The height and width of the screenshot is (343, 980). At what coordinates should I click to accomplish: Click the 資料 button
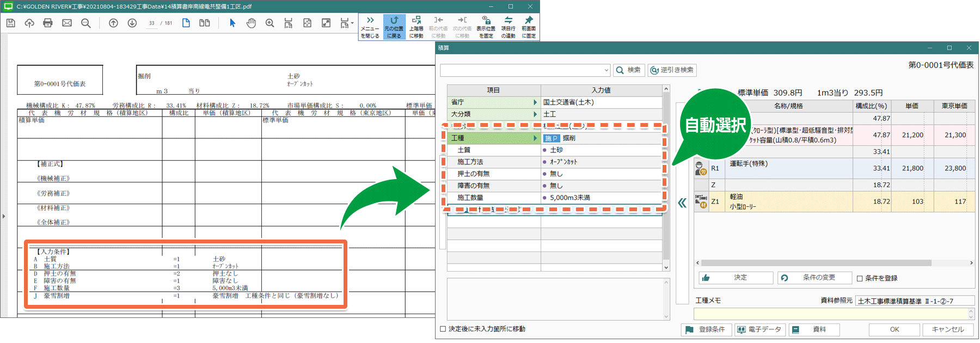pyautogui.click(x=814, y=329)
